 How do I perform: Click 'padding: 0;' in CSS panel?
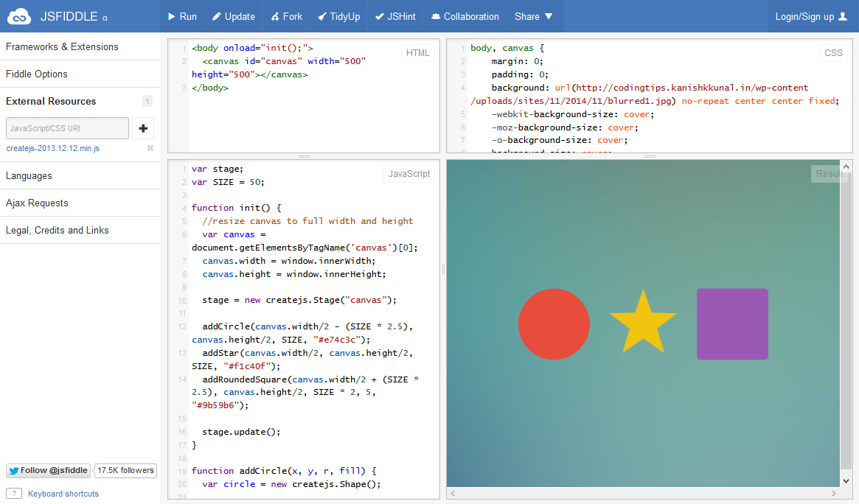[x=520, y=74]
